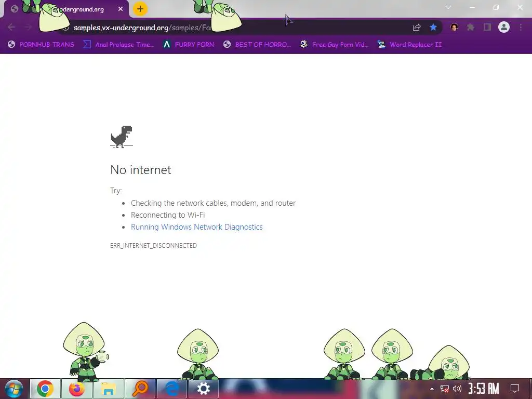This screenshot has width=532, height=399.
Task: Minimize the Chrome window
Action: pyautogui.click(x=472, y=7)
